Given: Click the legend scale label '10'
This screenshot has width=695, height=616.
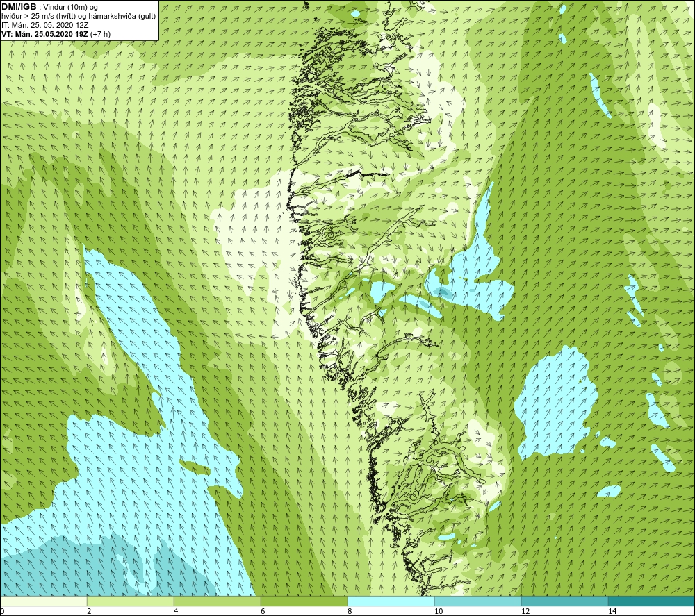Looking at the screenshot, I should point(439,611).
